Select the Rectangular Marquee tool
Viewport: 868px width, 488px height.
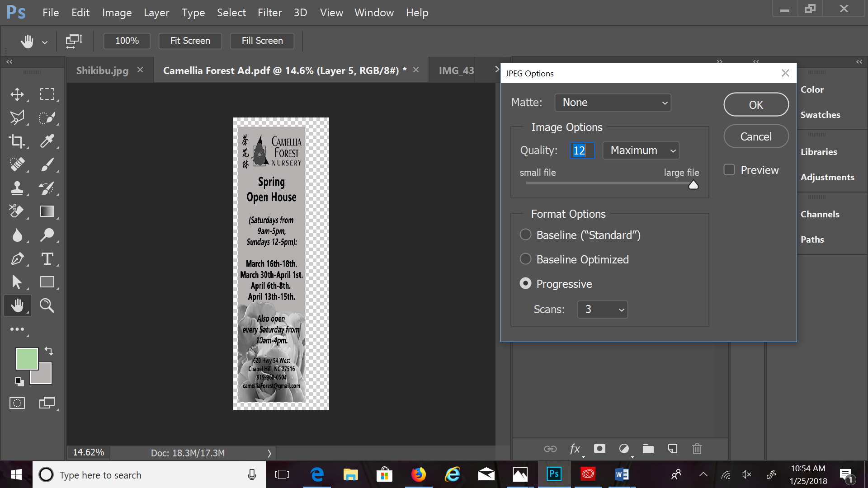[47, 94]
